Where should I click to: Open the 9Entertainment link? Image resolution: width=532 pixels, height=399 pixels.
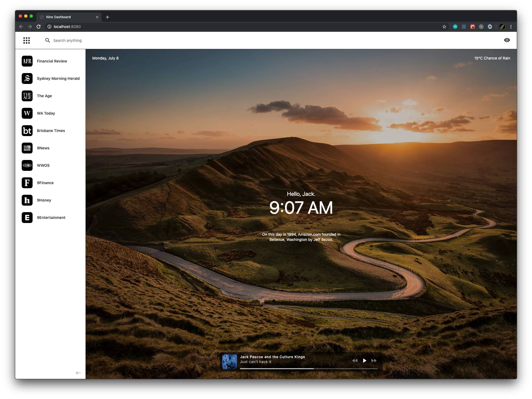pos(51,218)
